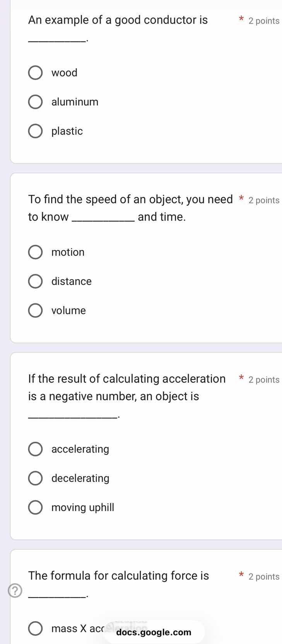282x644 pixels.
Task: Click the 'calculating acceleration' question text
Action: tap(127, 379)
